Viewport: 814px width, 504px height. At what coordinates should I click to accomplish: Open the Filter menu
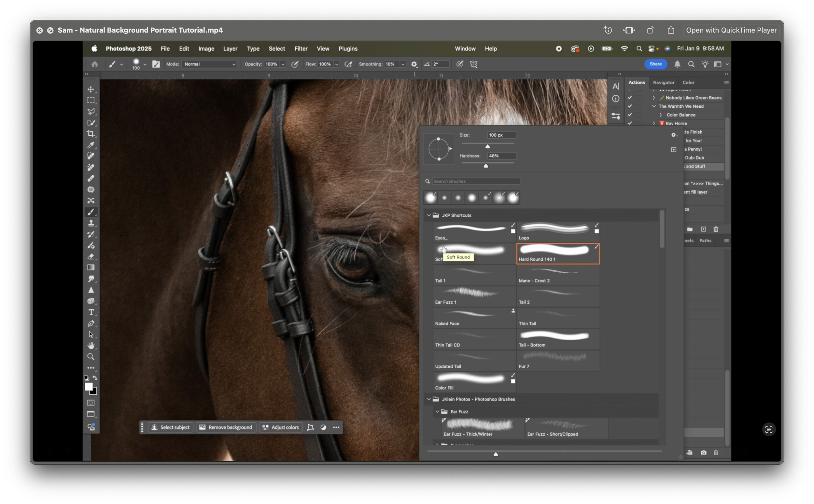pos(301,49)
